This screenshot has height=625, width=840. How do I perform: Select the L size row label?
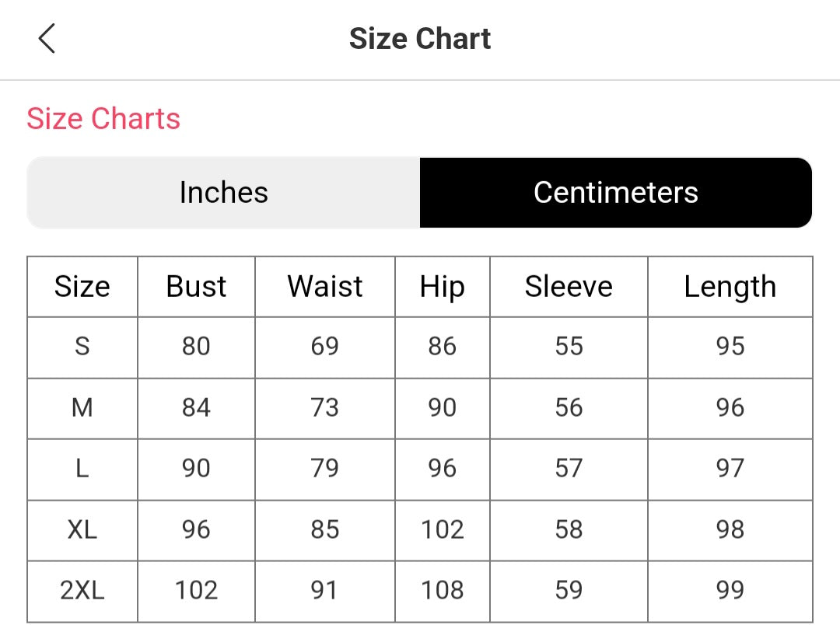pos(82,469)
